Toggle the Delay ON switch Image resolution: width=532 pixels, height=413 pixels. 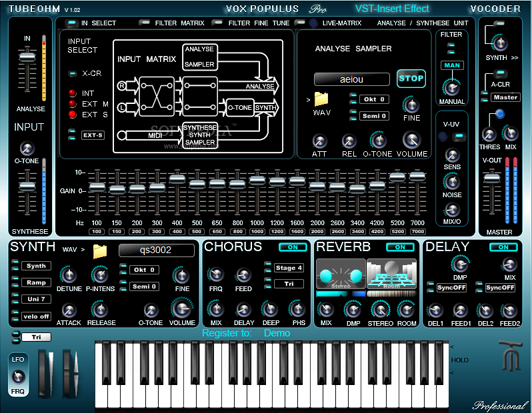[503, 247]
